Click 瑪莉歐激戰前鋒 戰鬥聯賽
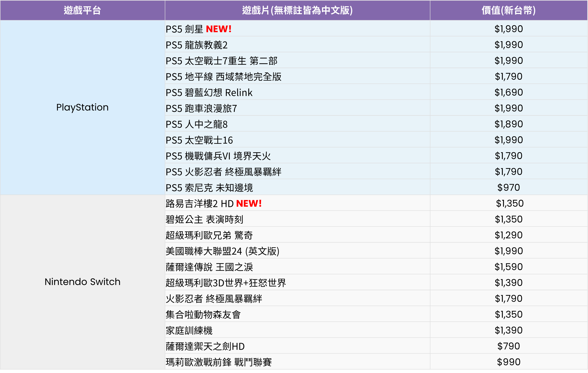Screen dimensions: 588x373 pos(218,362)
